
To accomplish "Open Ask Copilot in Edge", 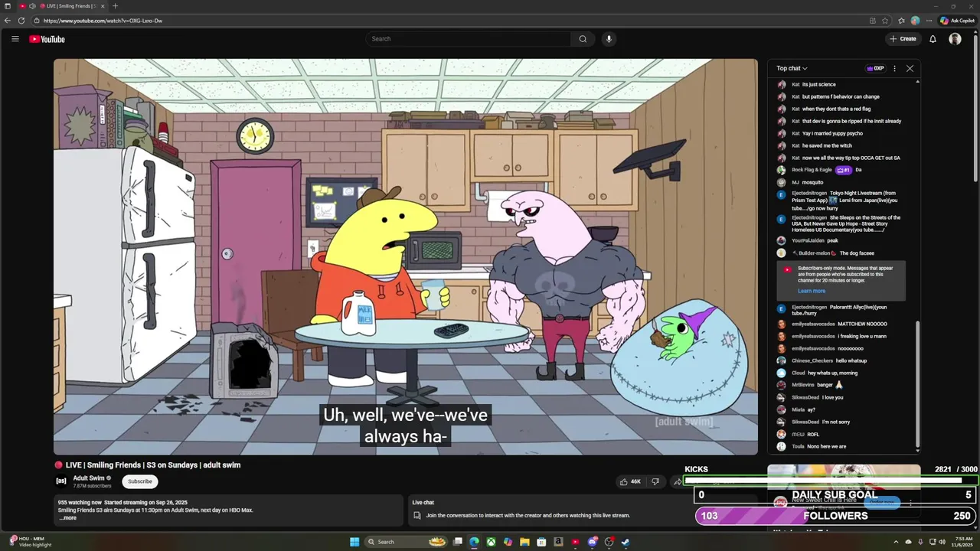I will click(957, 21).
